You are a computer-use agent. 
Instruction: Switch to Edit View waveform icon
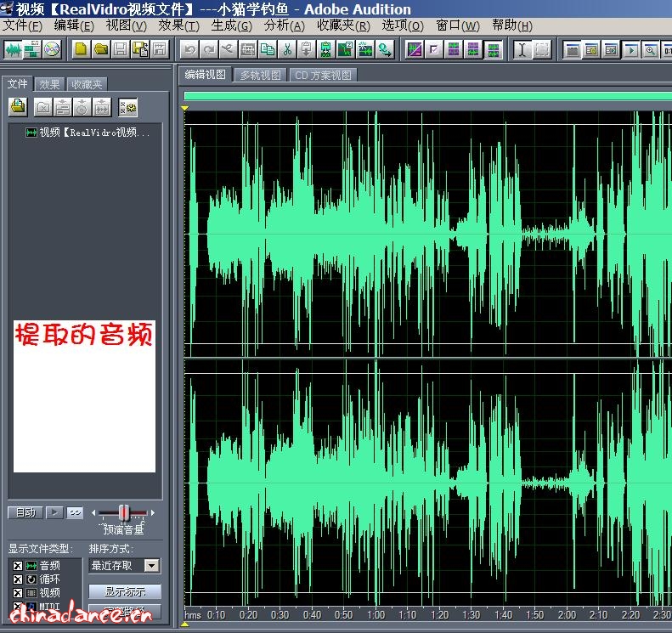[13, 49]
